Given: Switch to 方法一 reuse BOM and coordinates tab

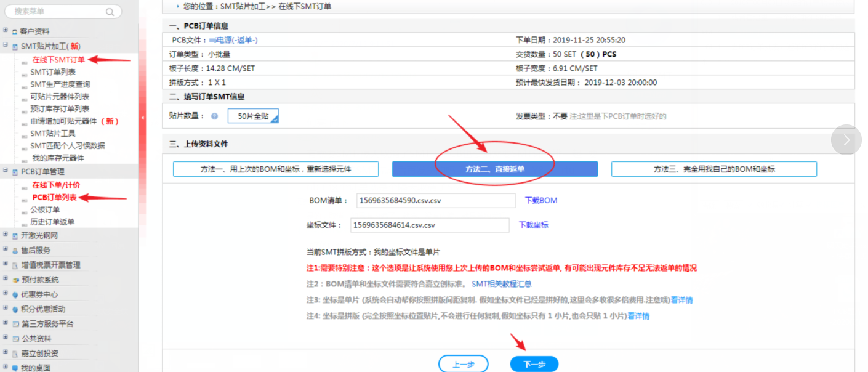Looking at the screenshot, I should 275,169.
